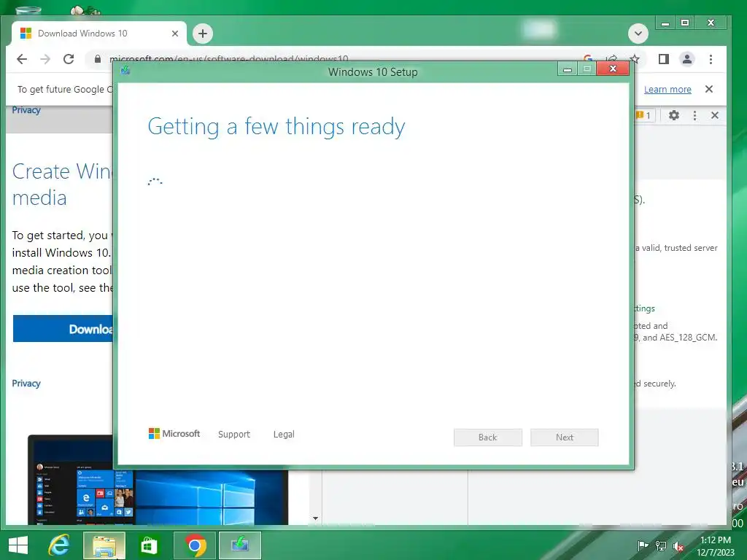Click the upper Privacy link on webpage
747x560 pixels.
pos(26,110)
